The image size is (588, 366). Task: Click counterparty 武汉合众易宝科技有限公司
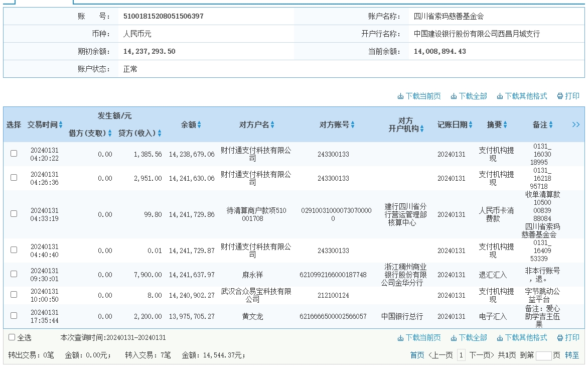click(256, 295)
